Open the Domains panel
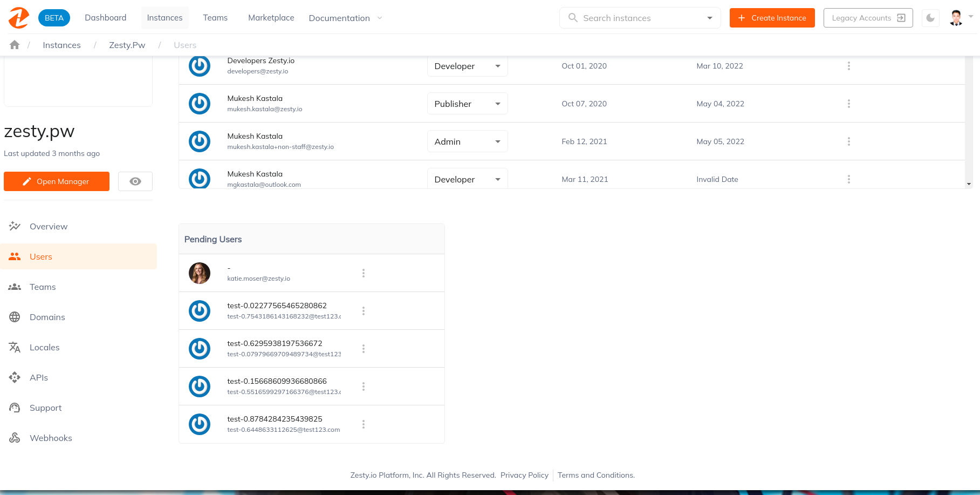The width and height of the screenshot is (980, 495). click(x=47, y=317)
